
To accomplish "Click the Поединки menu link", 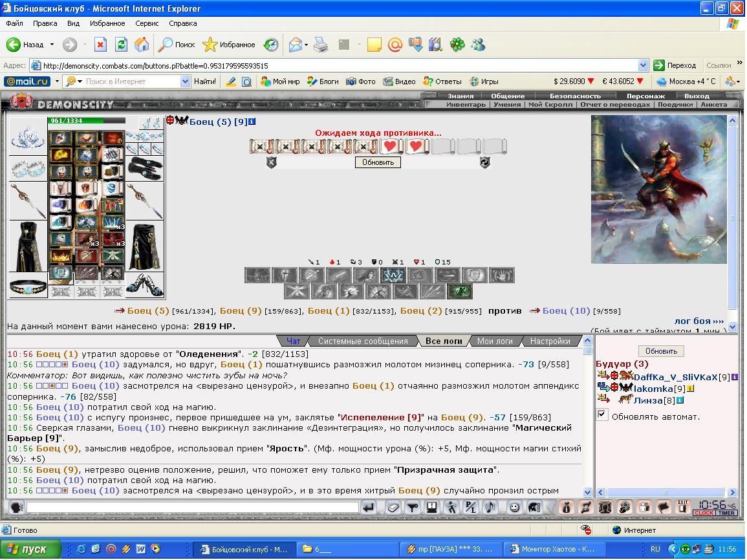I will [x=675, y=104].
